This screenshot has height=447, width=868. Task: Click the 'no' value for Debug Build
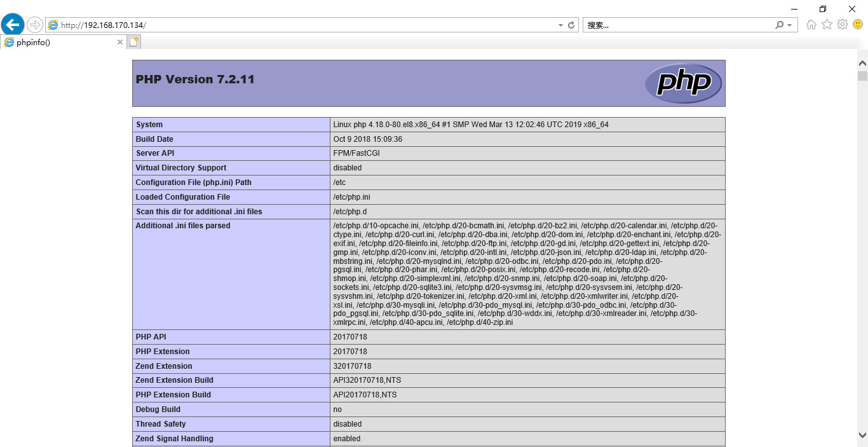point(337,409)
